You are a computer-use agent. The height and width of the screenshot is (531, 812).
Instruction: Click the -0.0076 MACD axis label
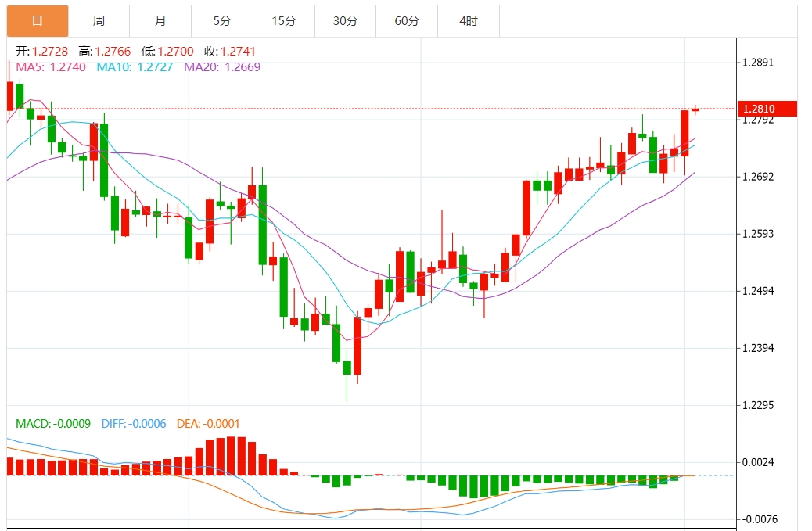pos(759,519)
